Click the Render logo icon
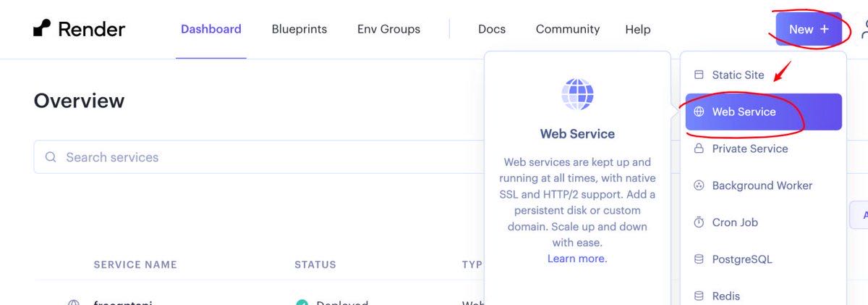This screenshot has width=868, height=305. click(42, 29)
